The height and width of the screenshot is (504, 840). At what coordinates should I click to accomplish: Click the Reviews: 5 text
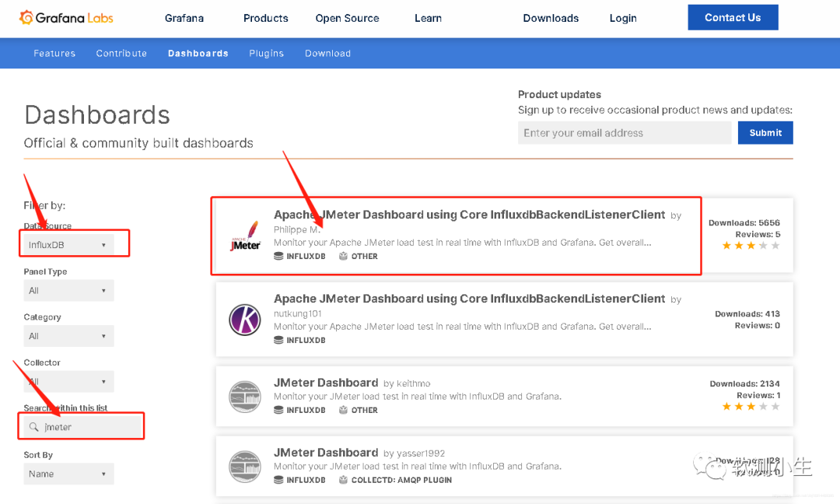tap(758, 235)
